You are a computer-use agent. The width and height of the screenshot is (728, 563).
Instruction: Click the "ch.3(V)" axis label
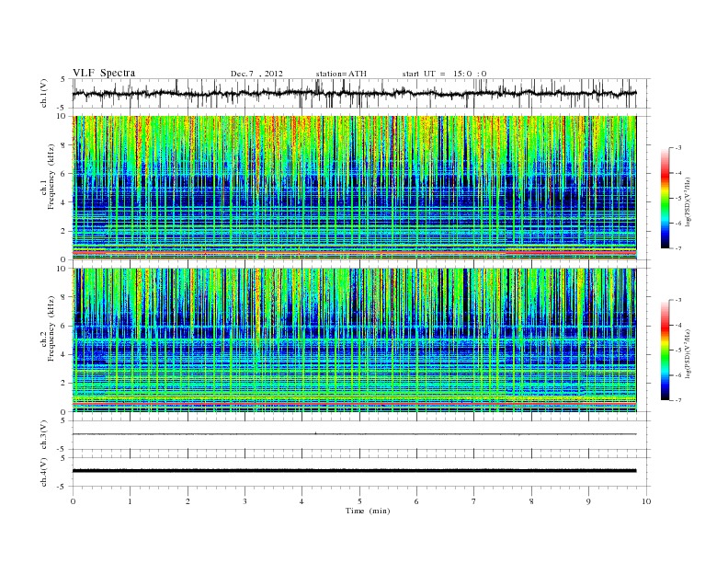pos(44,435)
